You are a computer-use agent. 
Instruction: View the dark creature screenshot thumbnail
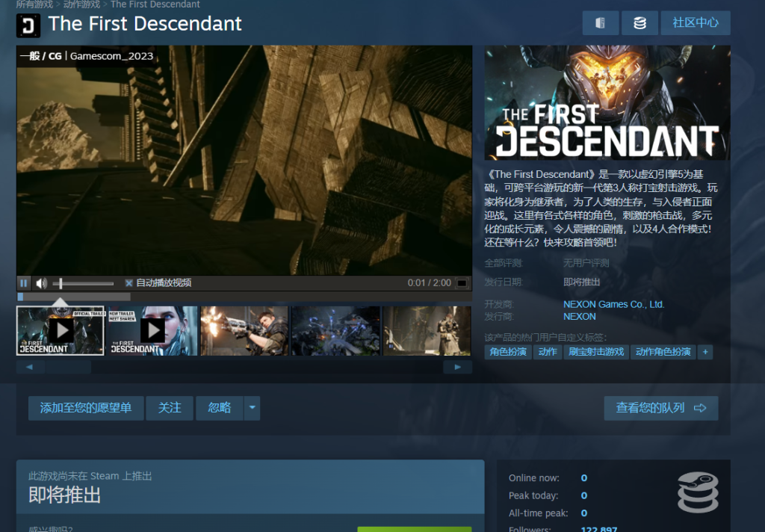335,331
